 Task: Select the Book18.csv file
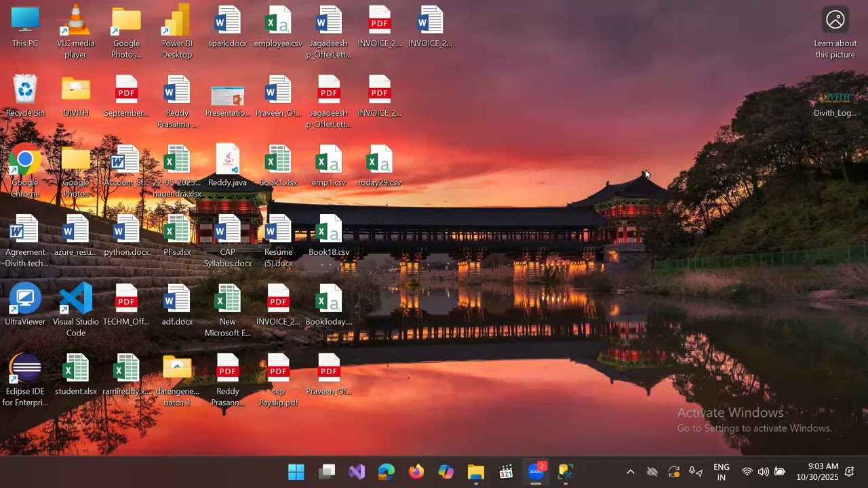[329, 235]
